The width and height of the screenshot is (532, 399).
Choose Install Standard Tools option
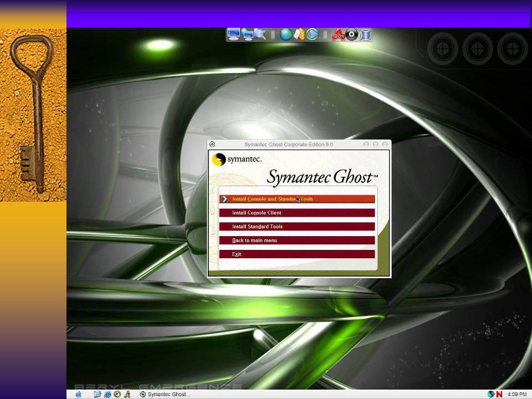[297, 226]
